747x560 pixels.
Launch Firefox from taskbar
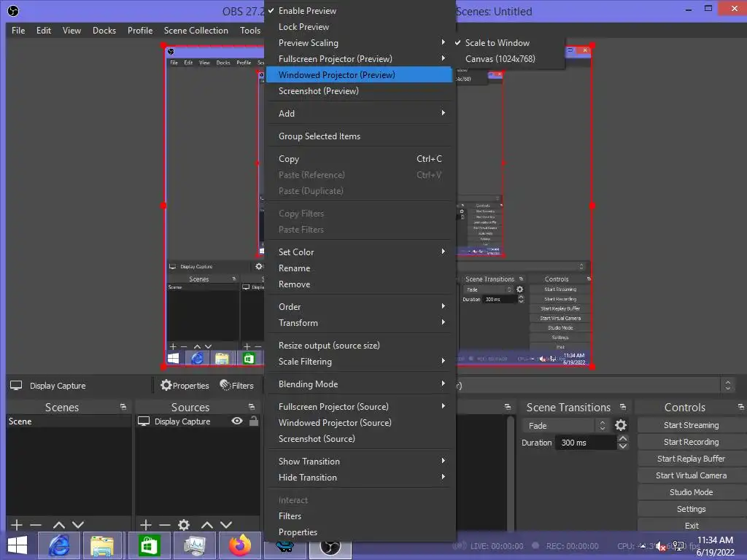(x=239, y=545)
